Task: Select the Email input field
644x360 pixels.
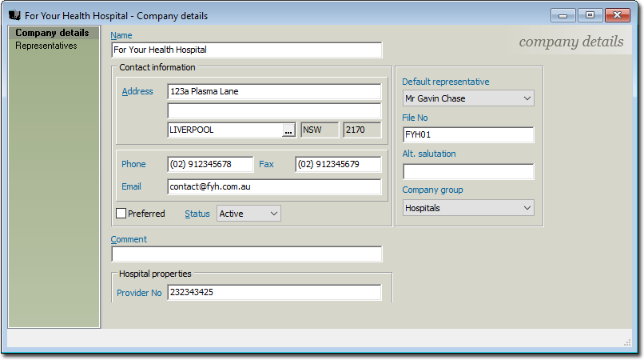Action: point(274,186)
